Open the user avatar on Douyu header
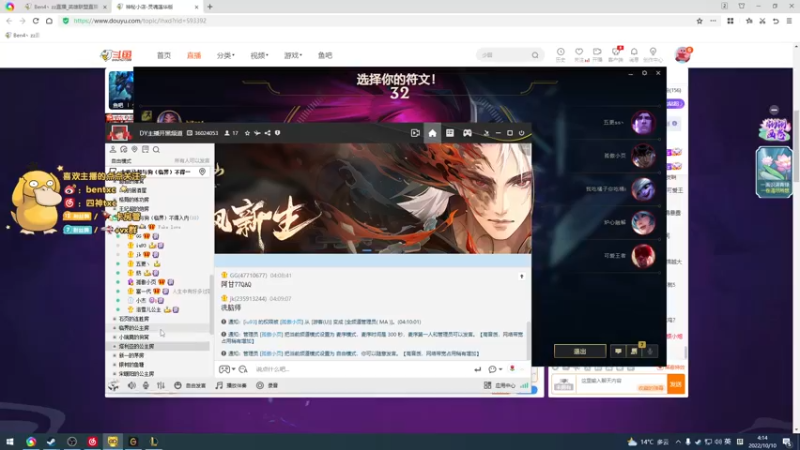800x450 pixels. coord(683,55)
